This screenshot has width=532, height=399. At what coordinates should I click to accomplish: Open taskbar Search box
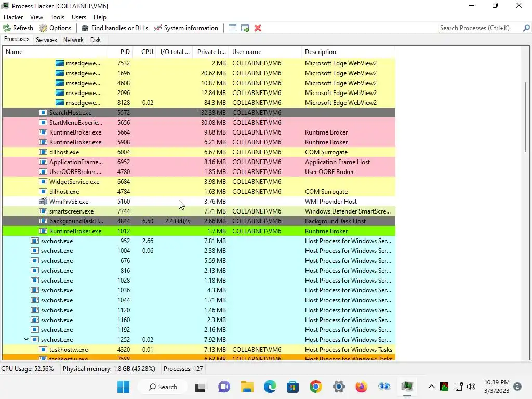click(x=163, y=387)
